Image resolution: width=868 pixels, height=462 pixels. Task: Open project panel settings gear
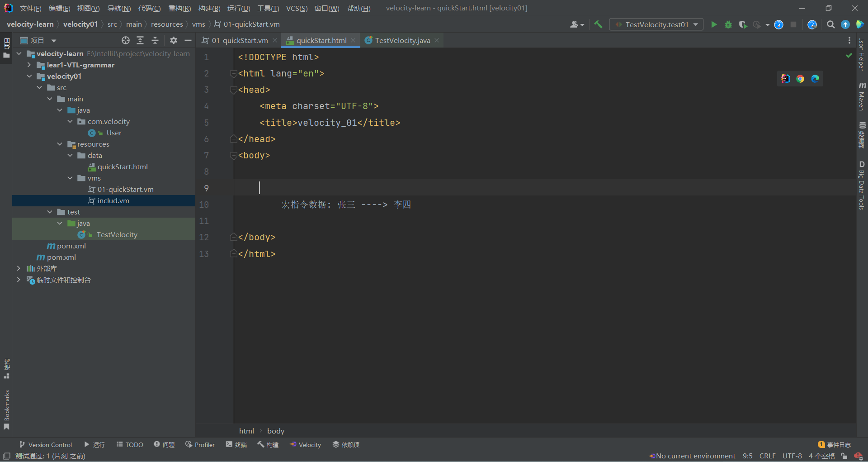[x=174, y=40]
